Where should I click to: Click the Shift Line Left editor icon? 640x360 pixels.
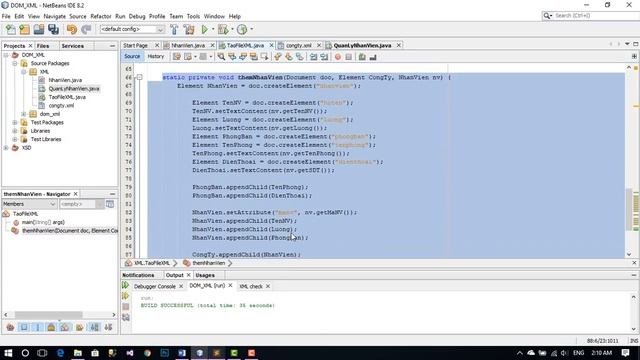(313, 57)
